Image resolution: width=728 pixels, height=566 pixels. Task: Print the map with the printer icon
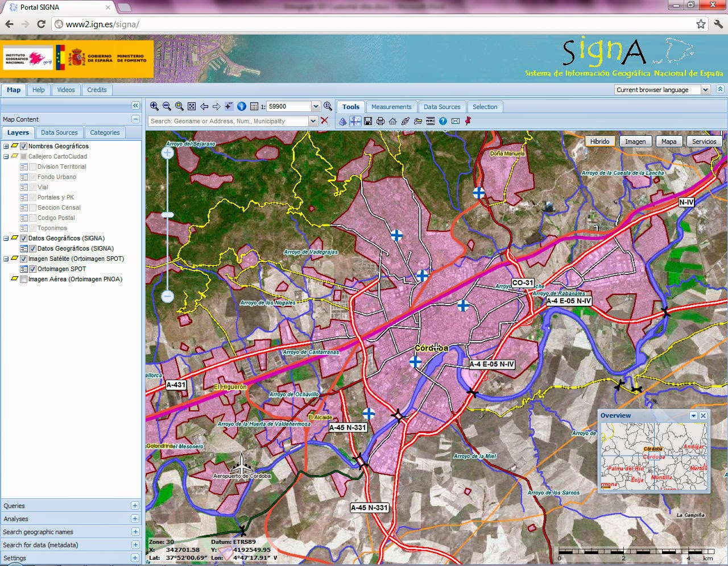click(x=381, y=121)
